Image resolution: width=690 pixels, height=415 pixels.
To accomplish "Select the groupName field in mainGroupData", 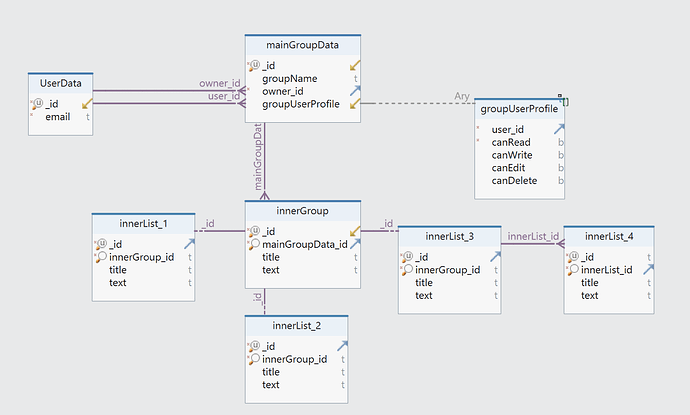I will pos(290,78).
